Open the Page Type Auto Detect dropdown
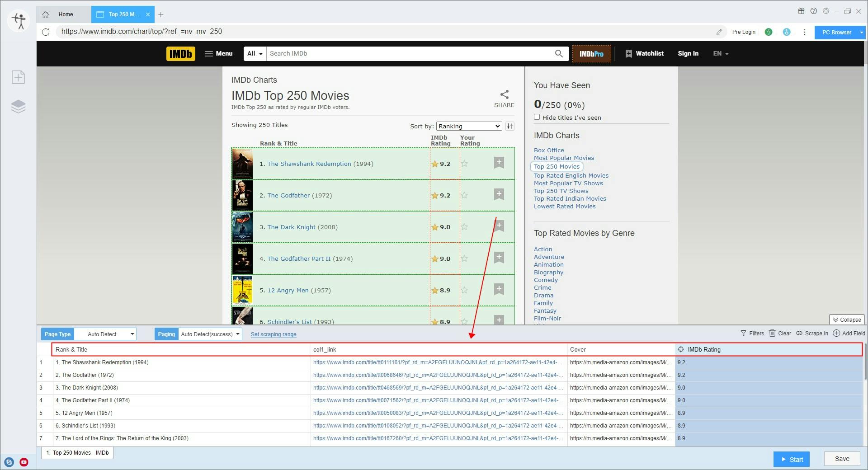The width and height of the screenshot is (868, 470). (105, 334)
